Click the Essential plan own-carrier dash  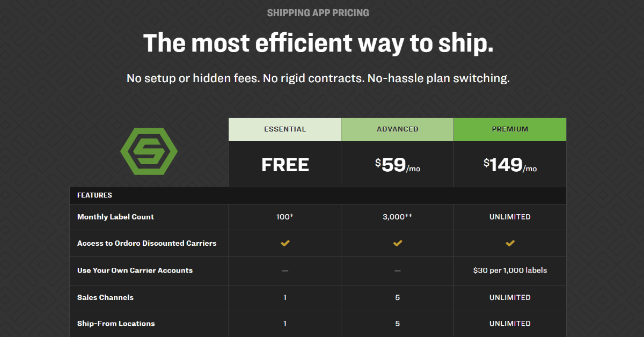(285, 270)
